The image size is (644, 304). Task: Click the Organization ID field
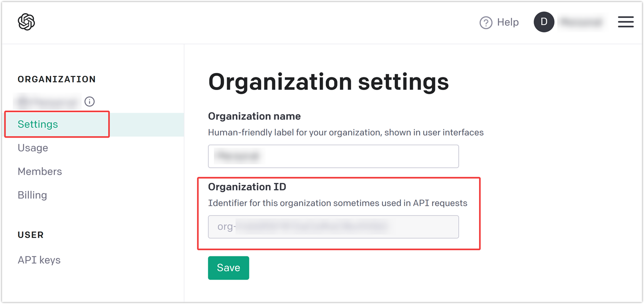pyautogui.click(x=333, y=227)
